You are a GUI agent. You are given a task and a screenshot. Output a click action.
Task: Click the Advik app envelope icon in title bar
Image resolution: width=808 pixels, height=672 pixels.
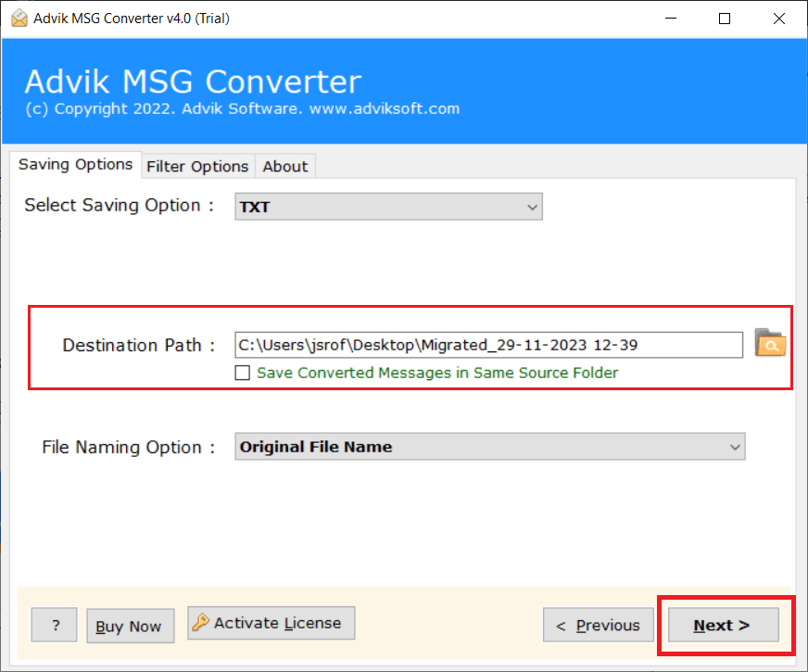coord(19,18)
